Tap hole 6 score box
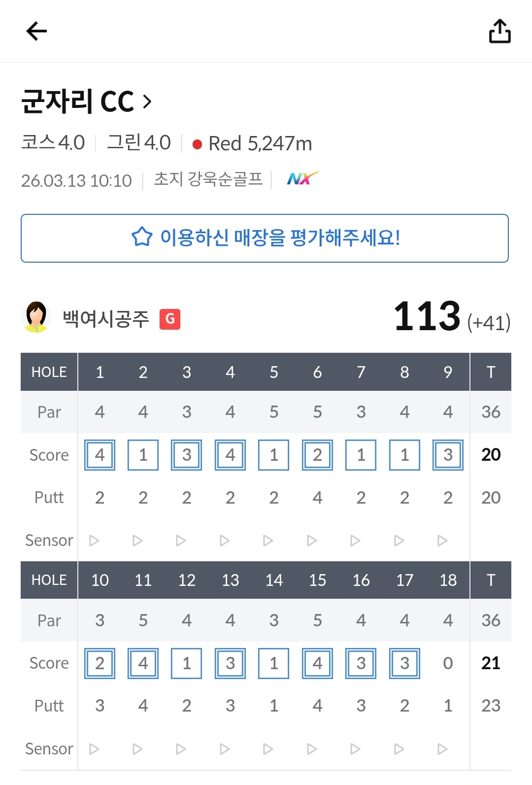Viewport: 532px width, 785px height. pyautogui.click(x=317, y=455)
